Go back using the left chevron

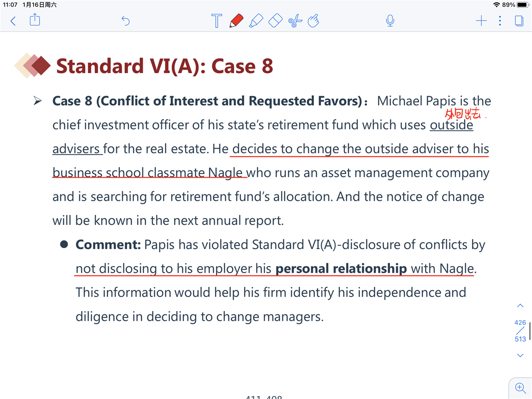pyautogui.click(x=13, y=21)
